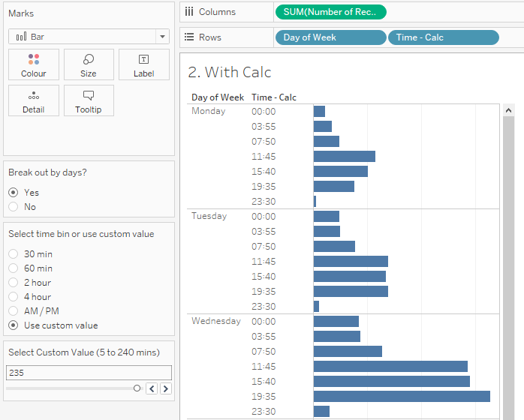
Task: Open the Colour marks card
Action: tap(34, 64)
